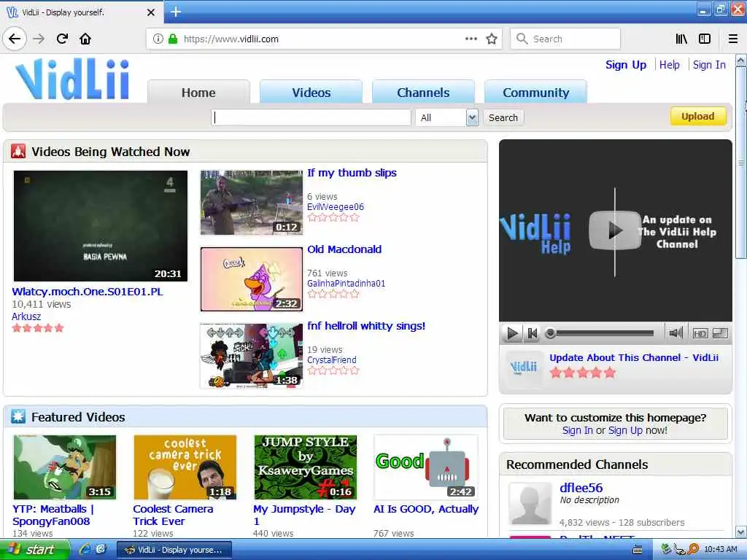Open the YTP: Meatballs featured thumbnail
Viewport: 747px width, 560px height.
click(x=65, y=467)
